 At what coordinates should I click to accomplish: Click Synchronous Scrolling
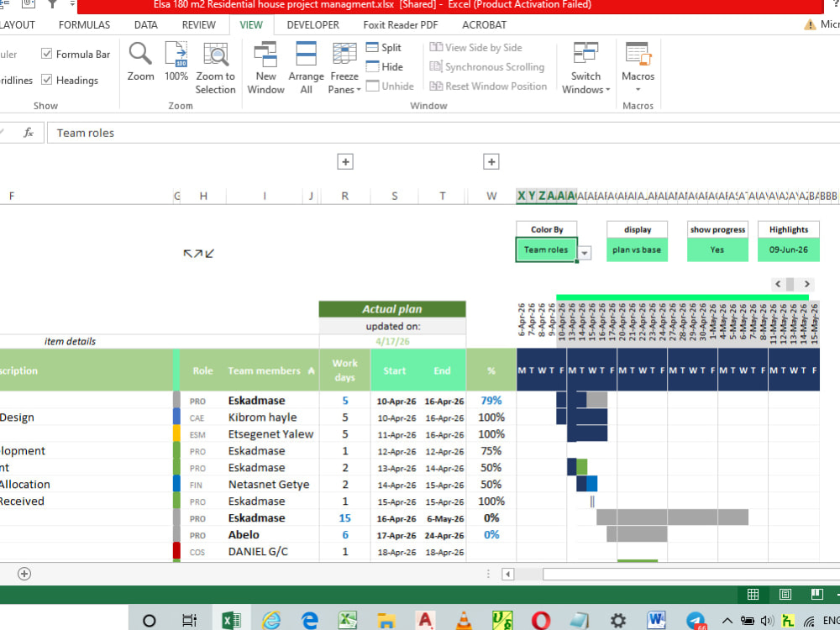pyautogui.click(x=487, y=67)
